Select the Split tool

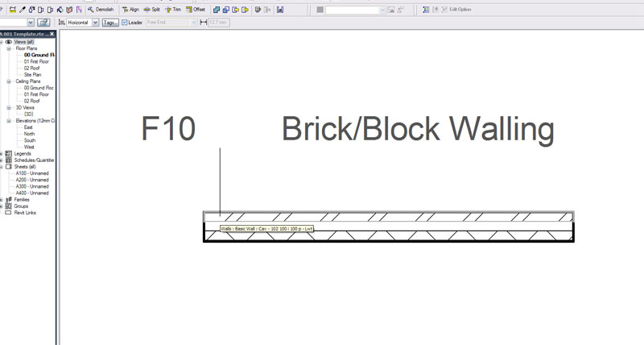click(152, 10)
